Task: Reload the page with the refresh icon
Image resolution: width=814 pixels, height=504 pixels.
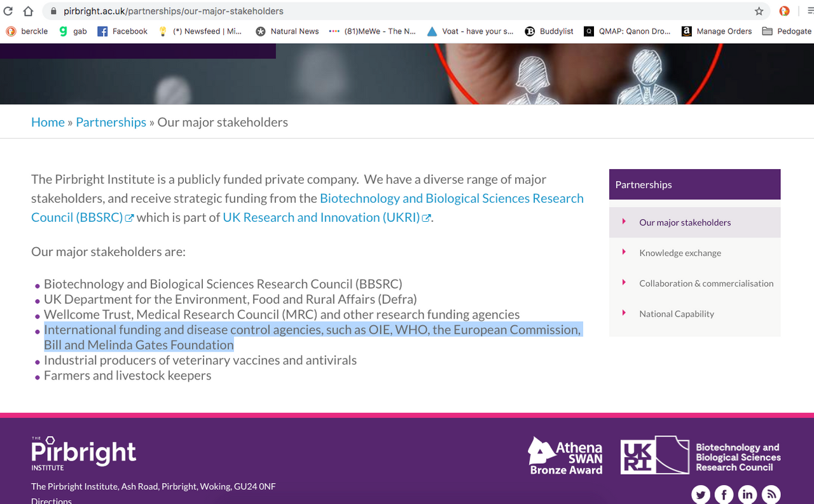Action: coord(8,11)
